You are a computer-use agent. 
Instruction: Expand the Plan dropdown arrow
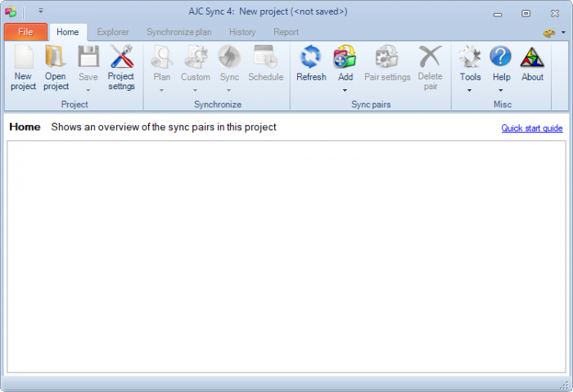(x=161, y=90)
